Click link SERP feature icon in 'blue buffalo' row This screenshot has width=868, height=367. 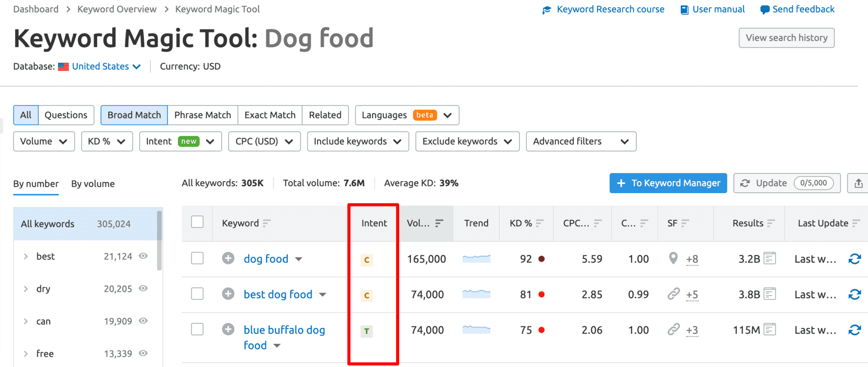(673, 329)
